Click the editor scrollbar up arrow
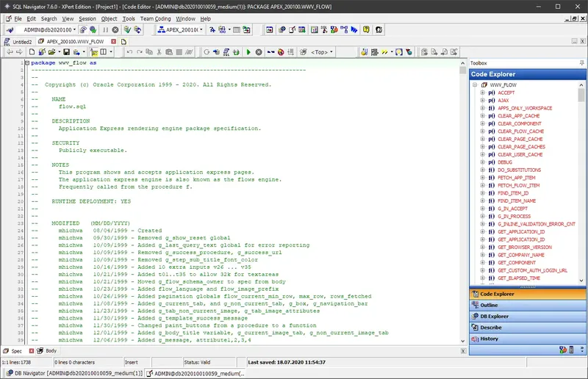This screenshot has width=588, height=379. (x=462, y=63)
